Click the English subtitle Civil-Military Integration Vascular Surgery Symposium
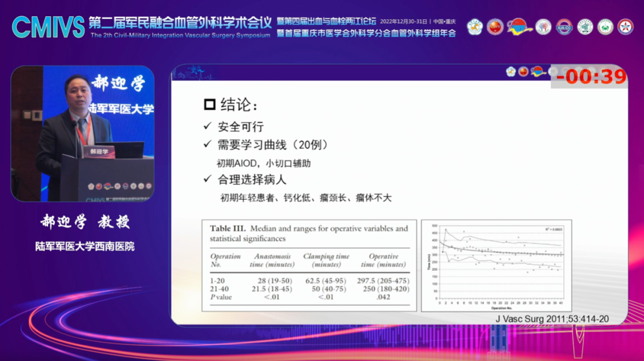Image resolution: width=644 pixels, height=361 pixels. [x=180, y=35]
